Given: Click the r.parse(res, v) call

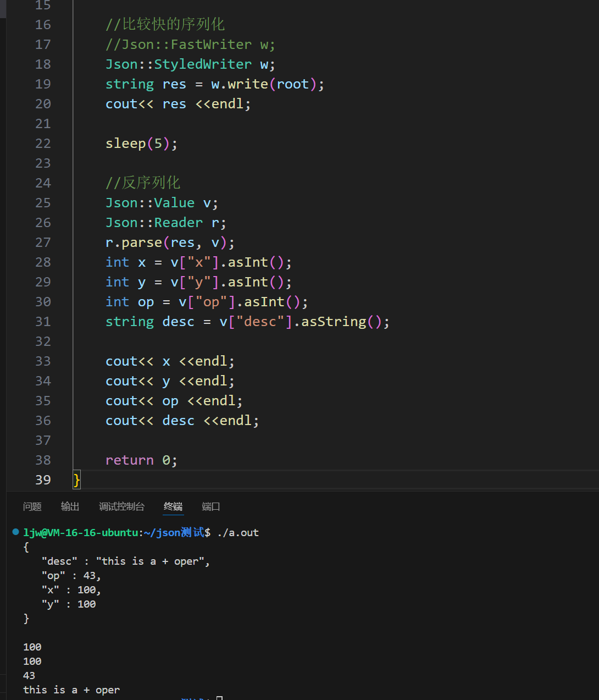Looking at the screenshot, I should pyautogui.click(x=170, y=242).
